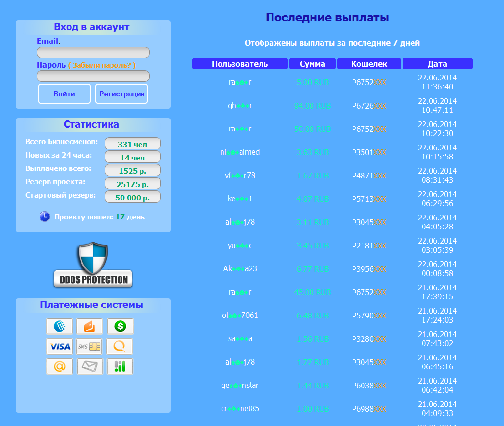The width and height of the screenshot is (504, 426).
Task: Click the Отображены выплаты за последние 7 дней subtitle
Action: (x=333, y=43)
